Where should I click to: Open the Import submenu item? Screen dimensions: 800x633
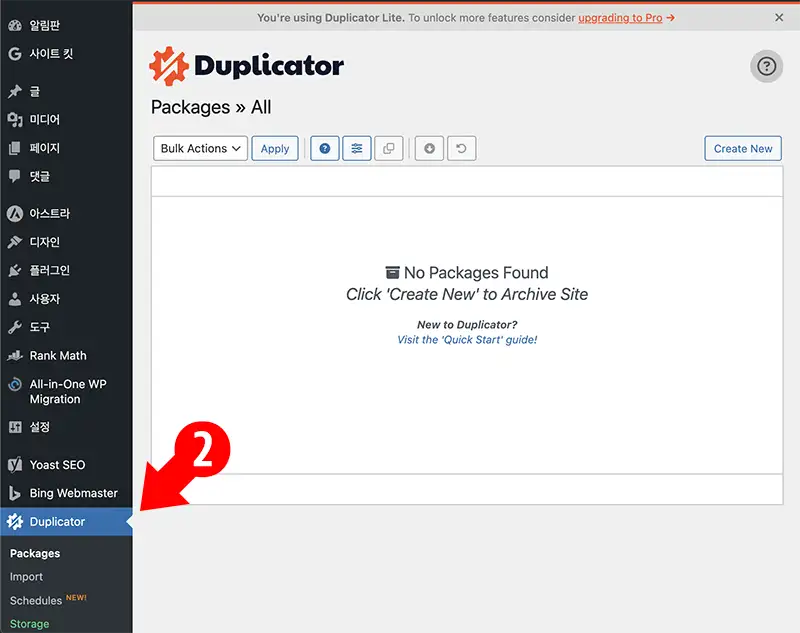(26, 577)
